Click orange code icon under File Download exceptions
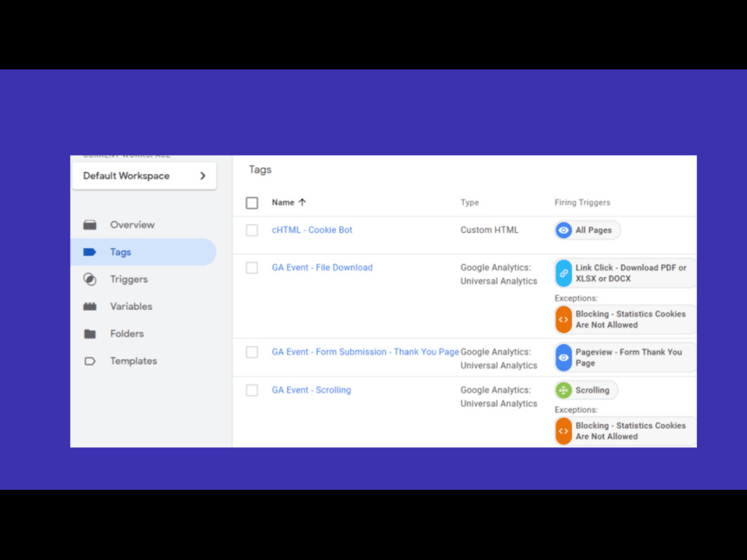The height and width of the screenshot is (560, 747). click(563, 320)
